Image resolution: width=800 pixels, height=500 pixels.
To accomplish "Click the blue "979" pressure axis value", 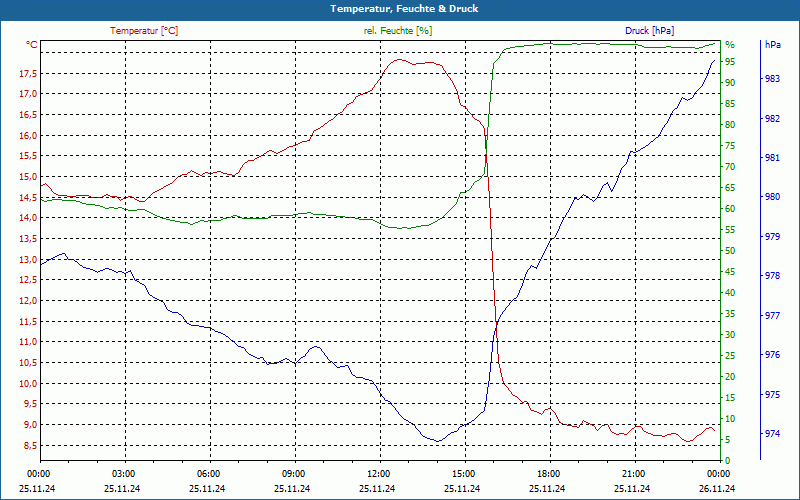I will click(772, 237).
